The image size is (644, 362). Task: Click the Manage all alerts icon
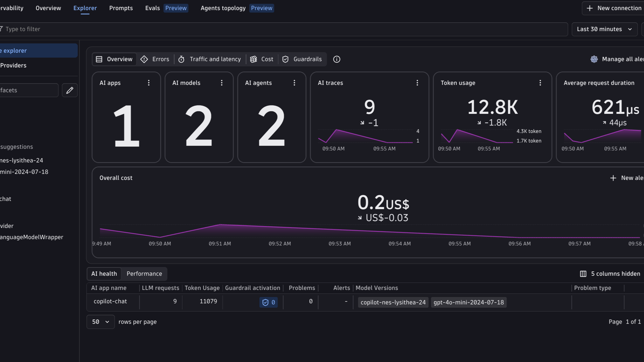click(594, 59)
